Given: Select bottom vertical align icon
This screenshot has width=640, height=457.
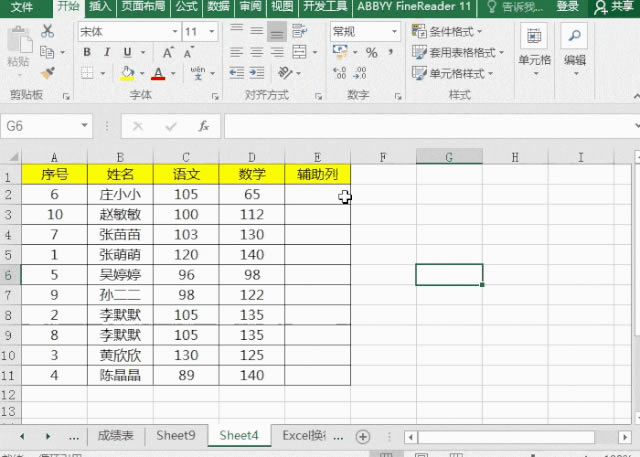Looking at the screenshot, I should (x=277, y=31).
